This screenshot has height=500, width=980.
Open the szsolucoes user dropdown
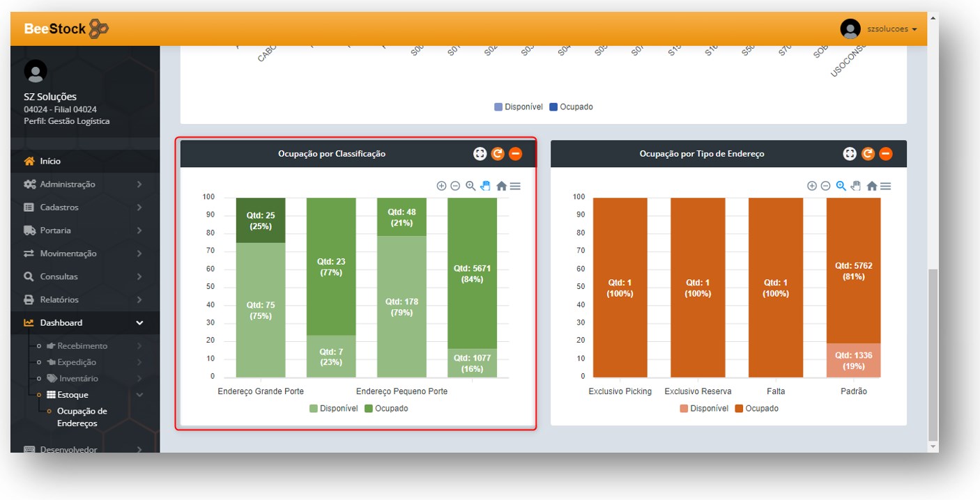(879, 29)
